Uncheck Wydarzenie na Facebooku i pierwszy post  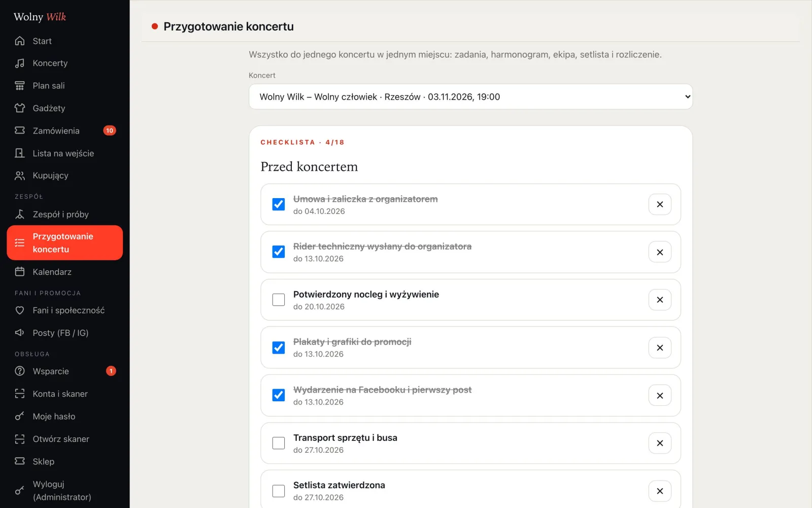click(x=279, y=395)
